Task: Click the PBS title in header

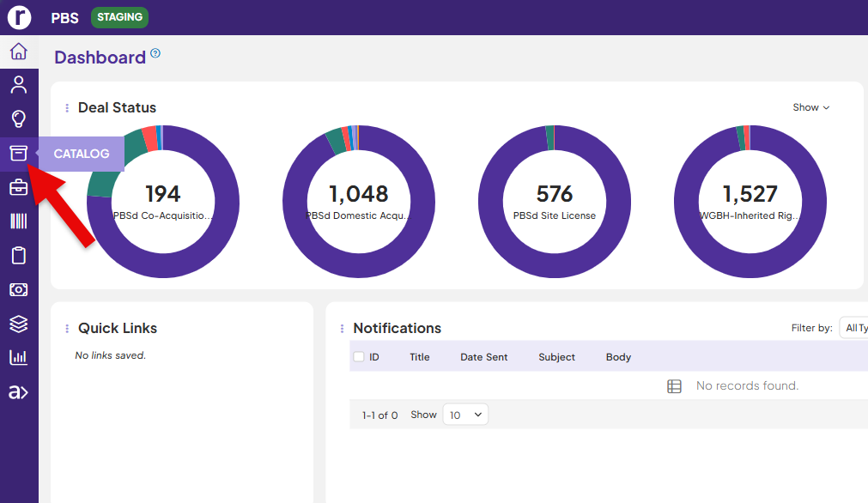Action: pyautogui.click(x=64, y=18)
